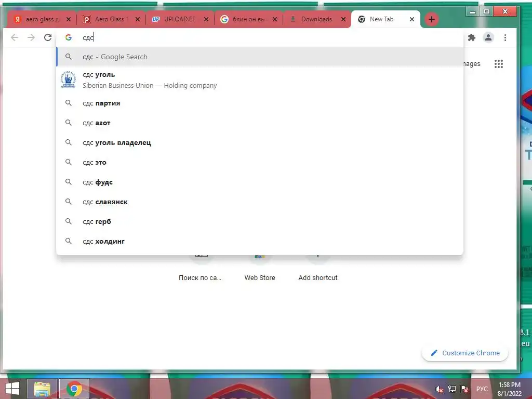Image resolution: width=532 pixels, height=399 pixels.
Task: Go back using the back arrow
Action: (14, 37)
